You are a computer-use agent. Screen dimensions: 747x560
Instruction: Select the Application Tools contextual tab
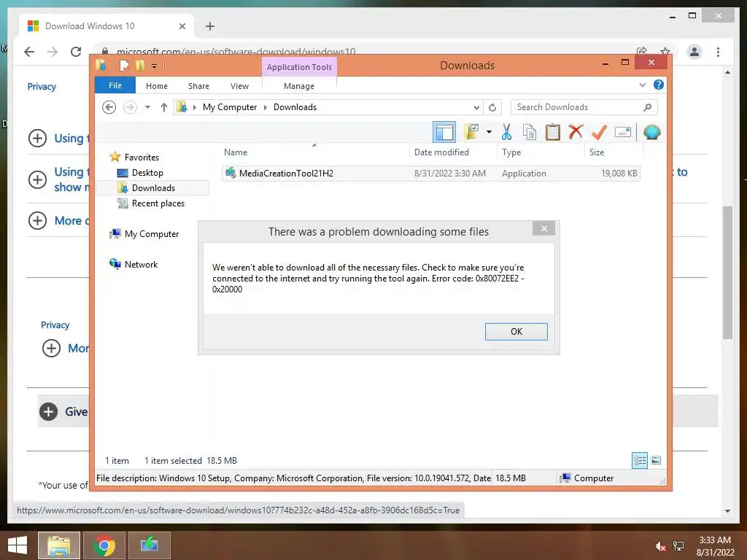tap(299, 67)
